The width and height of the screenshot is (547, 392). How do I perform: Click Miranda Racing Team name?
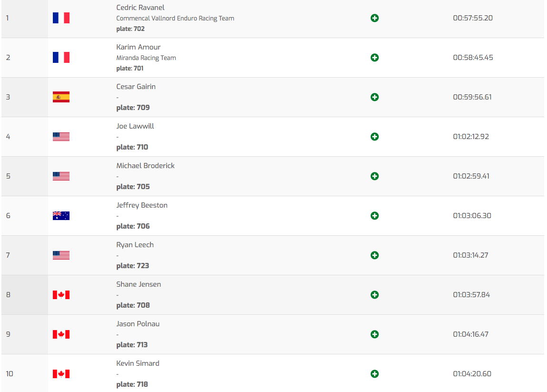tap(146, 58)
